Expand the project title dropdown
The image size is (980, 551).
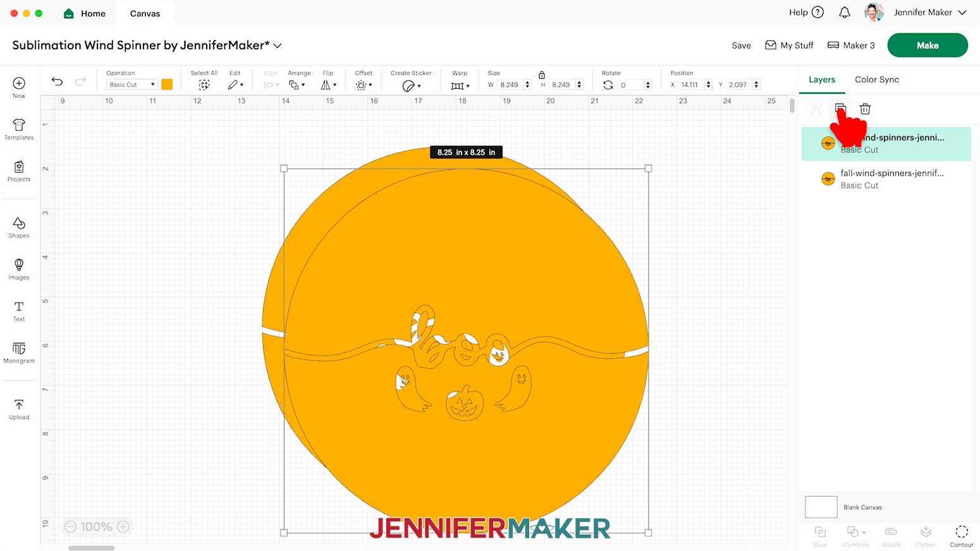278,45
